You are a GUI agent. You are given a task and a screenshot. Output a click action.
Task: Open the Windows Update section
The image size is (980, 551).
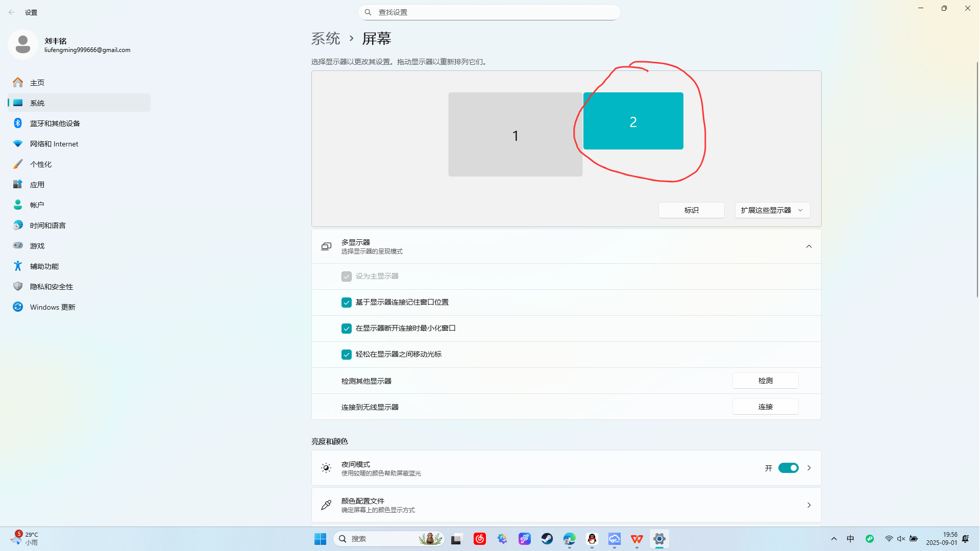52,307
